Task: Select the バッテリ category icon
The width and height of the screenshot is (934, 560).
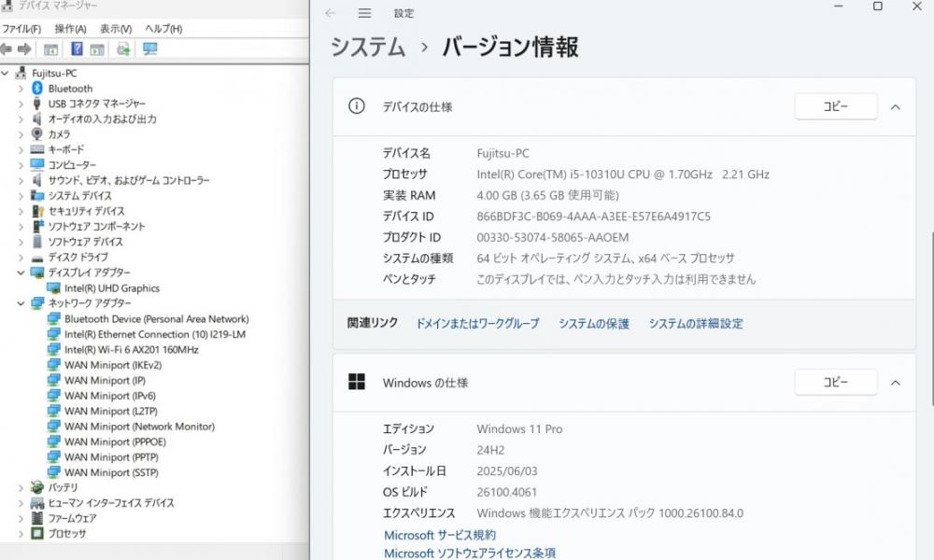Action: [x=37, y=487]
